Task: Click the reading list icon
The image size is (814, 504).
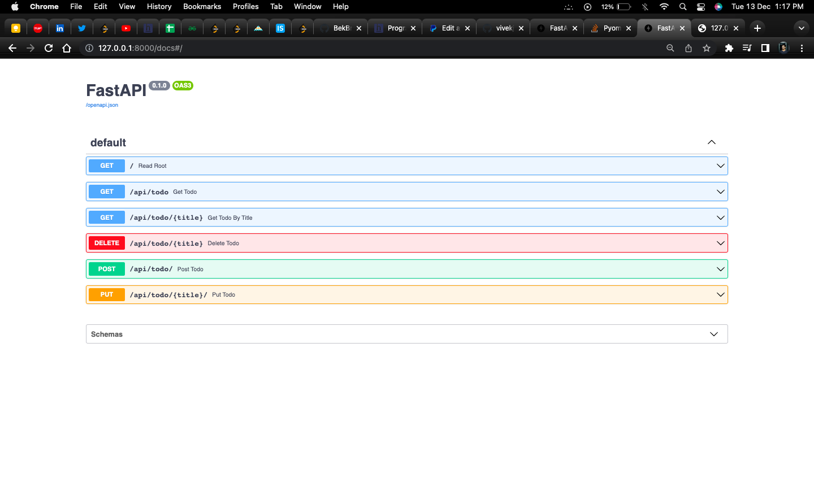Action: point(747,48)
